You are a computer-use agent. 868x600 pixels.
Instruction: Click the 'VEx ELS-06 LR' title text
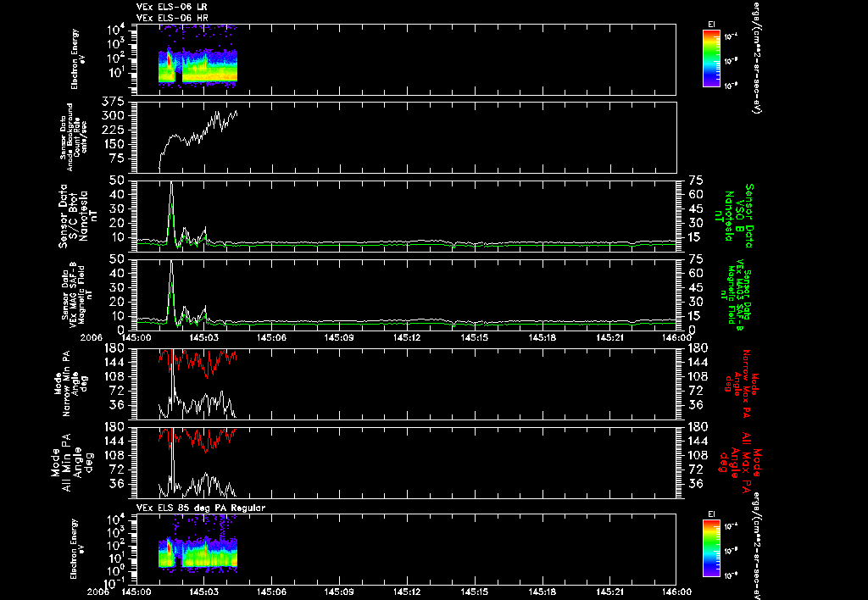click(x=171, y=7)
